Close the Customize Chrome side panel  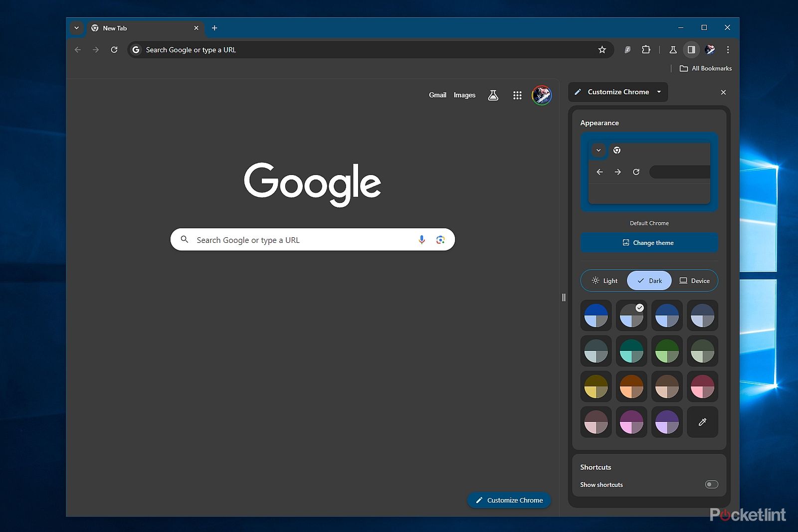[x=723, y=92]
